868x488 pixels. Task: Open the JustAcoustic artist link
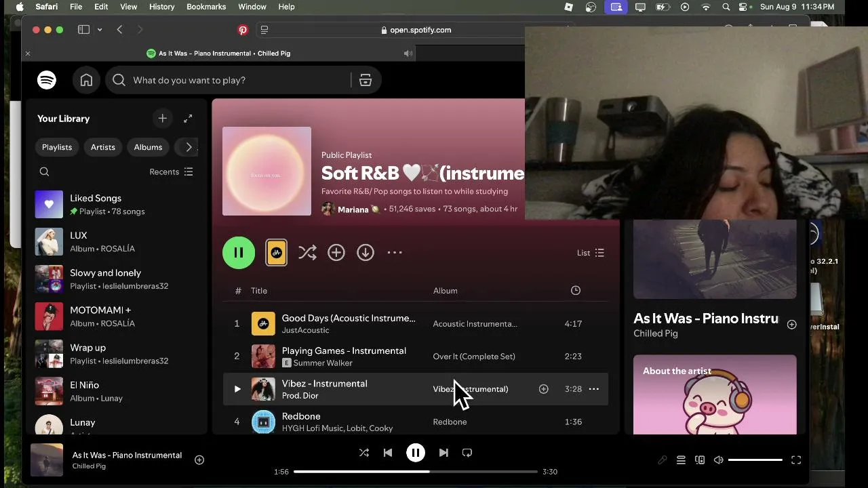click(305, 330)
